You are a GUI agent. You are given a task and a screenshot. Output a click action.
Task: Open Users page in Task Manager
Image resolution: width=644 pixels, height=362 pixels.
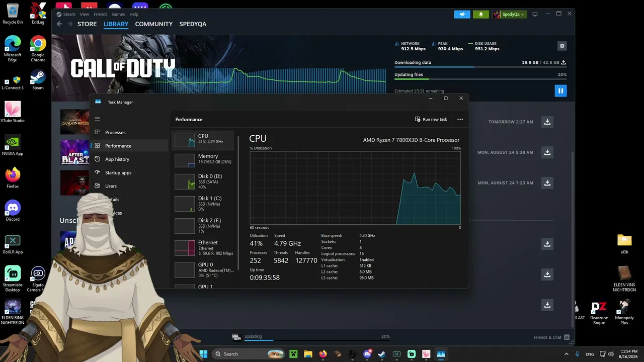tap(129, 186)
